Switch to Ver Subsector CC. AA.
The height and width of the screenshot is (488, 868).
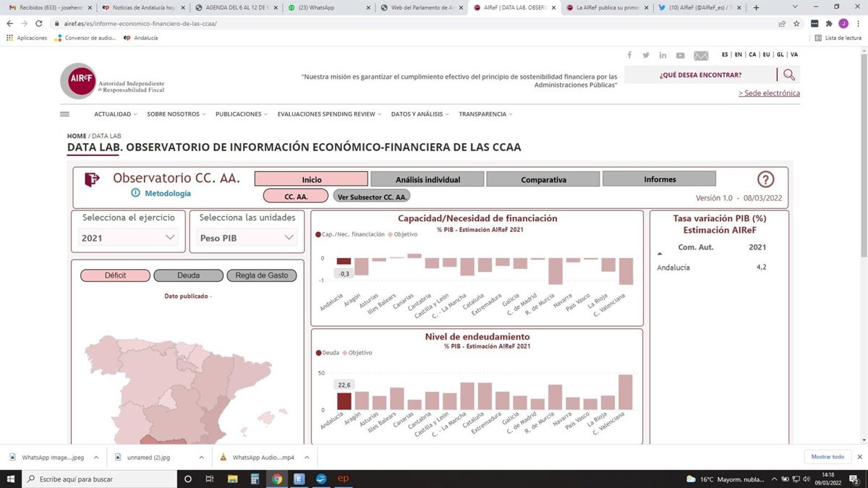point(372,196)
